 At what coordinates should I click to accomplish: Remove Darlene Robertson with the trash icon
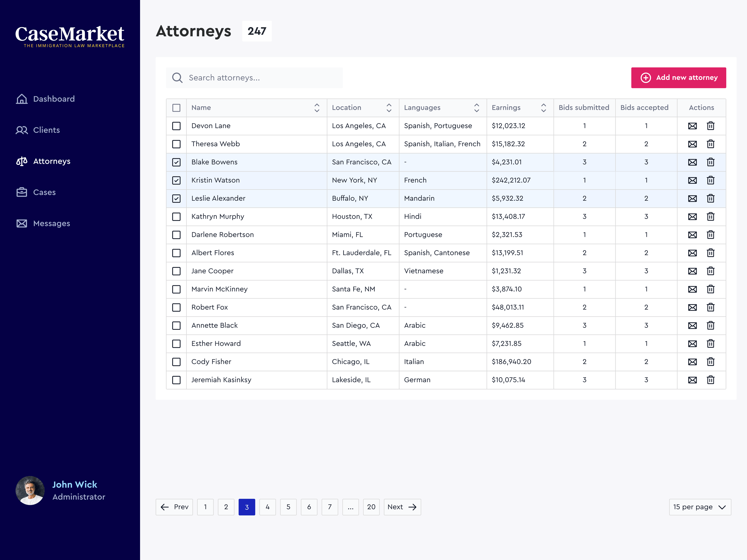711,235
